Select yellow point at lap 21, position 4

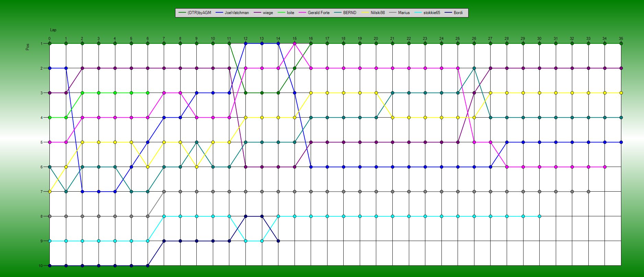[392, 118]
